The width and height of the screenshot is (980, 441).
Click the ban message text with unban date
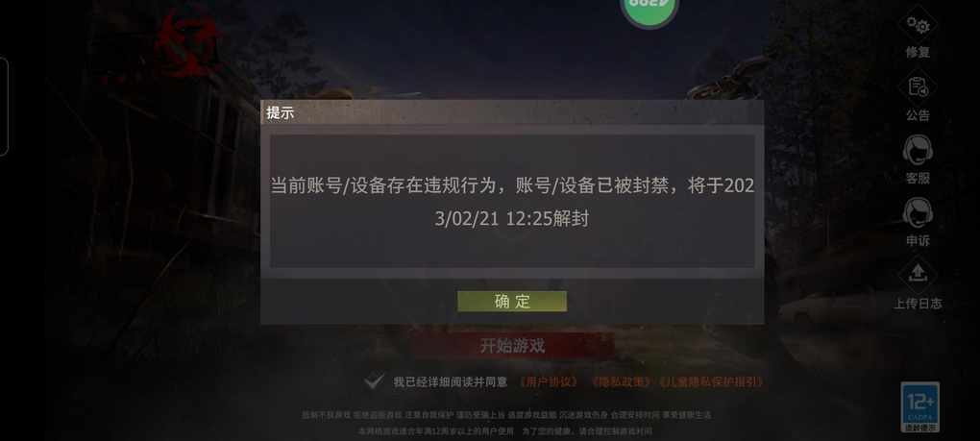[512, 203]
